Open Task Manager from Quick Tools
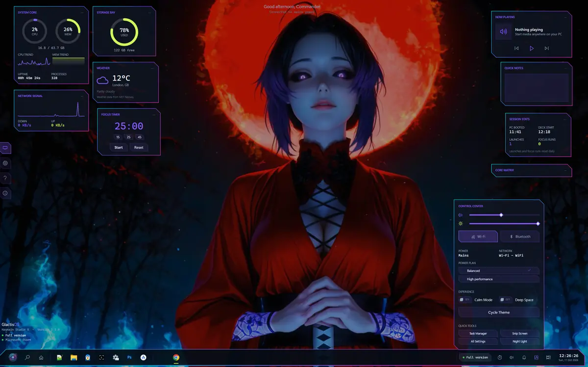The image size is (588, 367). point(478,334)
